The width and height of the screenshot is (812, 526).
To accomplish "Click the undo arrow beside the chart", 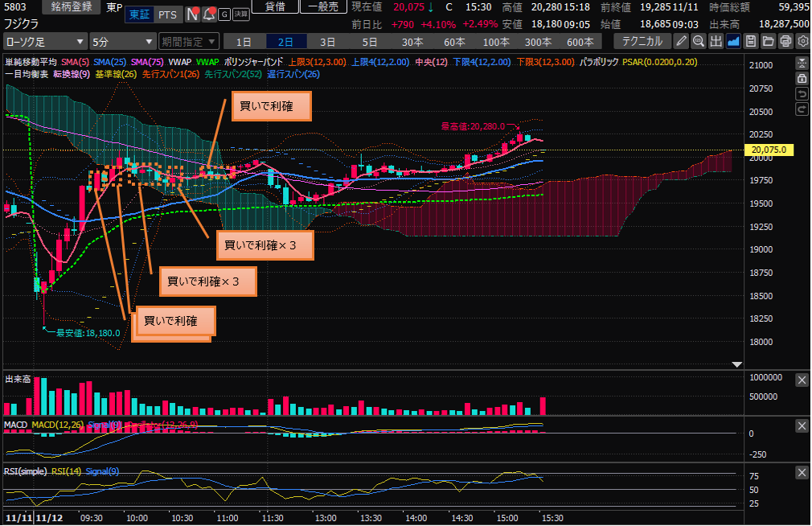I will [x=802, y=94].
